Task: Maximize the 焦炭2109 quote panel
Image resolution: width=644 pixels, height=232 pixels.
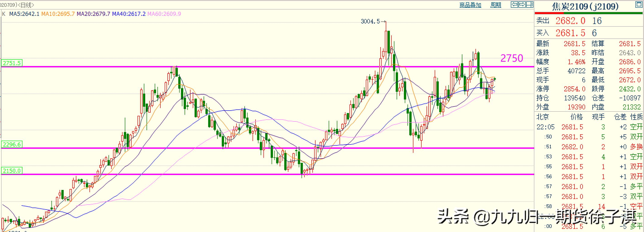Action: [639, 5]
